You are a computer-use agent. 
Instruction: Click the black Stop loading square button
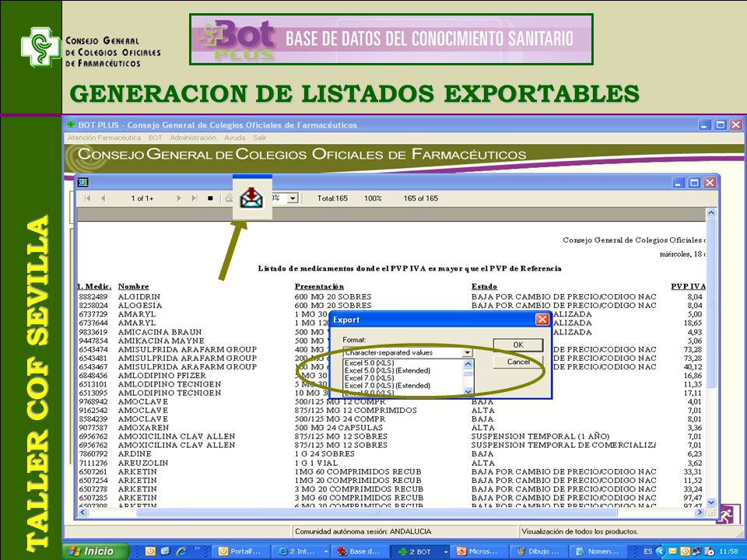click(210, 198)
